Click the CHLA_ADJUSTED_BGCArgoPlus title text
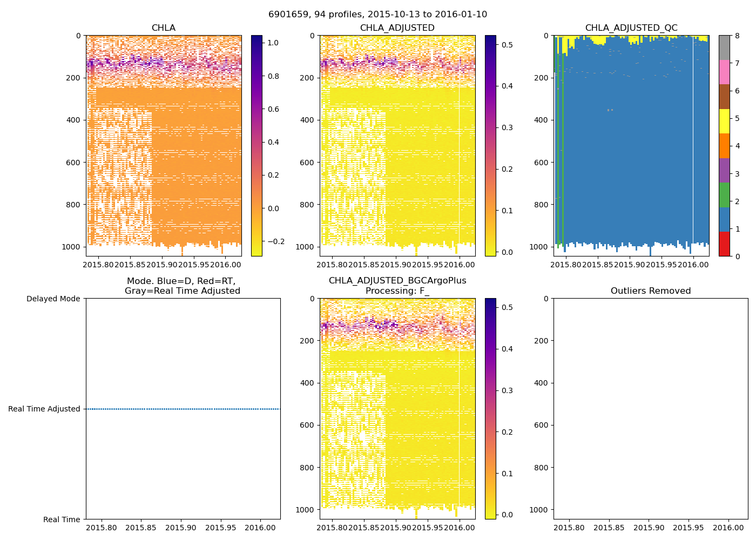 397,281
